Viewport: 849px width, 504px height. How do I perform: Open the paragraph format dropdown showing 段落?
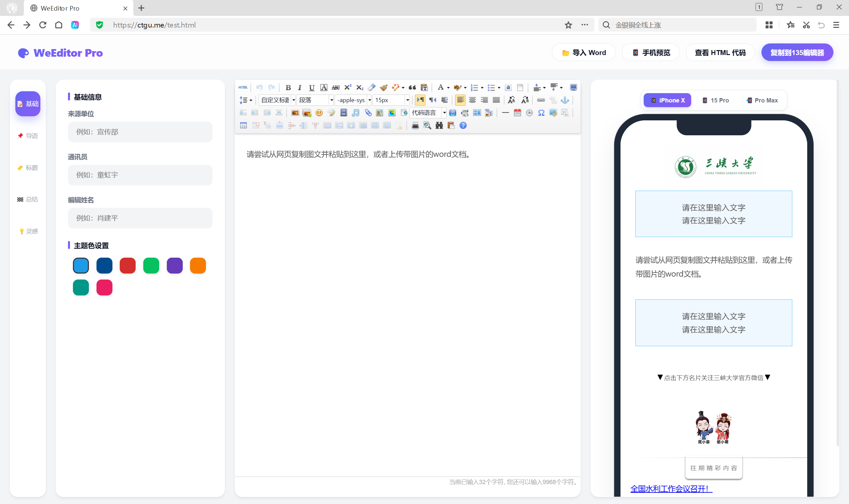click(x=315, y=100)
